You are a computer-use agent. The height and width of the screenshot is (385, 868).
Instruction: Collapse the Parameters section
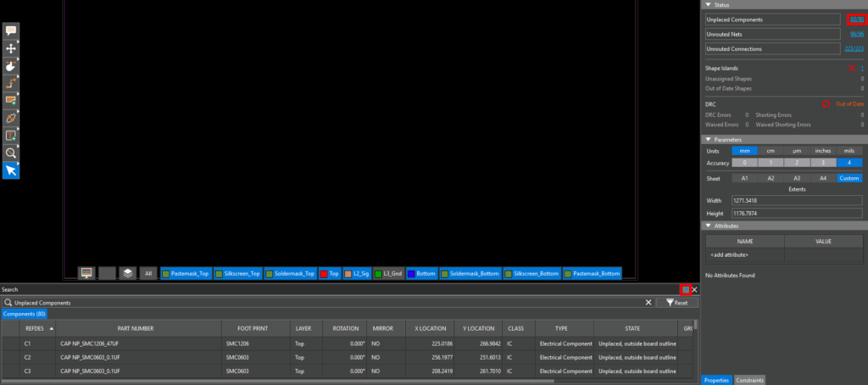pyautogui.click(x=708, y=140)
